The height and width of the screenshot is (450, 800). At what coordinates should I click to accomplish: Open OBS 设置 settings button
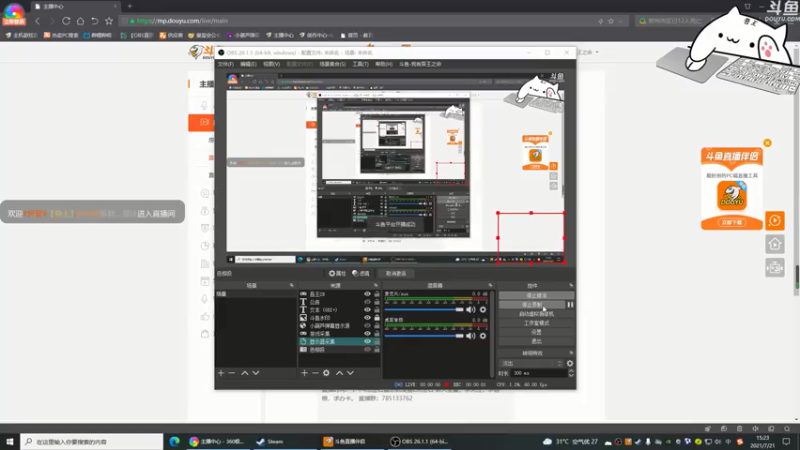pyautogui.click(x=536, y=332)
